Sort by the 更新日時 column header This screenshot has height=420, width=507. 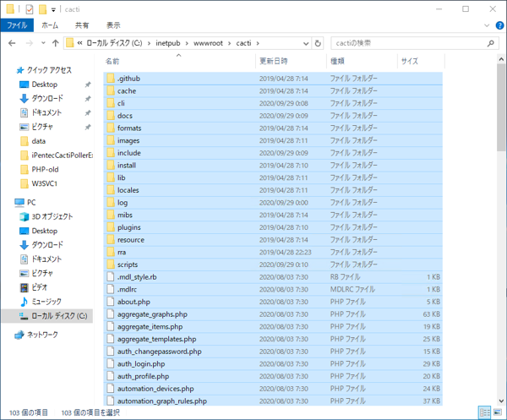[x=291, y=61]
